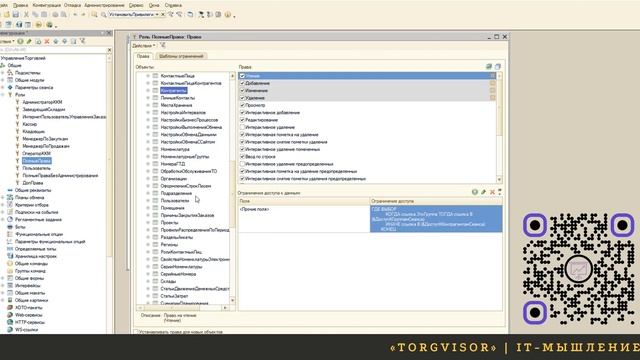Expand the Организации object node
The image size is (640, 360).
148,178
